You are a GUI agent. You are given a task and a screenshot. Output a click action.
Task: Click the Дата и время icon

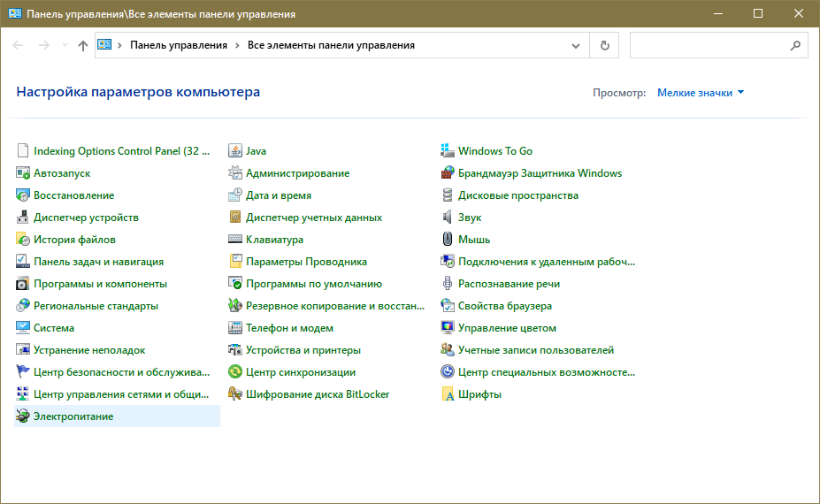(x=235, y=195)
